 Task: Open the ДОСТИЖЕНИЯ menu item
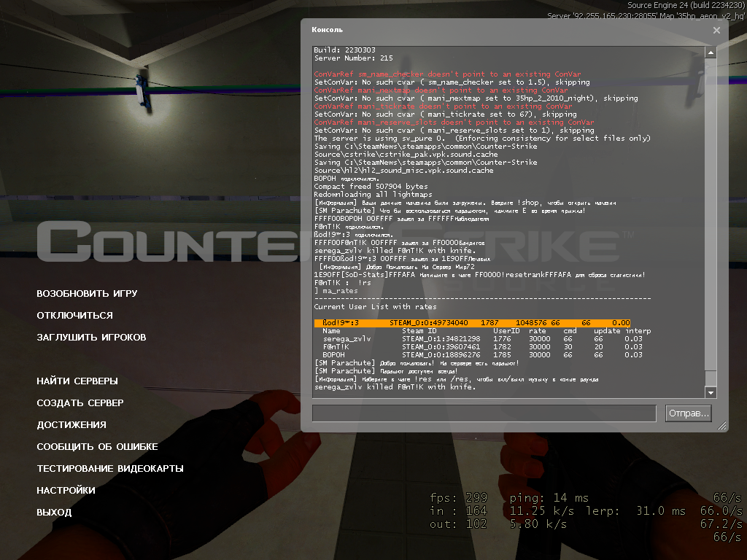pyautogui.click(x=71, y=425)
